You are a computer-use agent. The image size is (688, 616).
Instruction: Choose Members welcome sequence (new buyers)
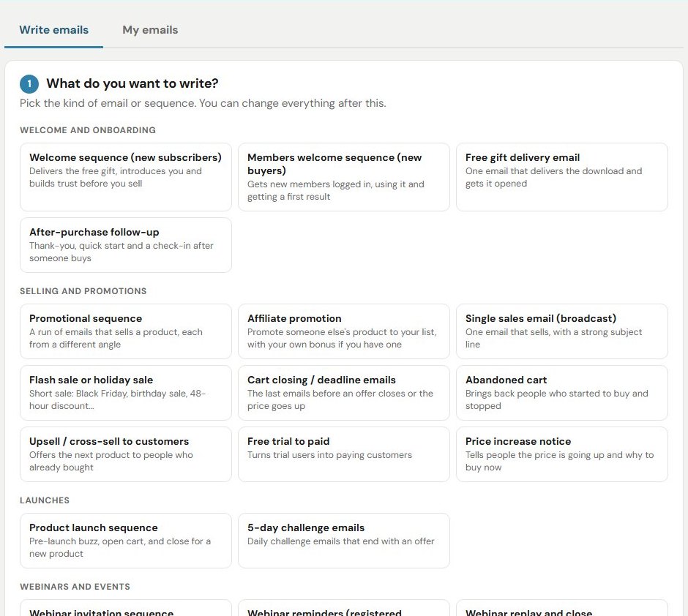pos(343,177)
